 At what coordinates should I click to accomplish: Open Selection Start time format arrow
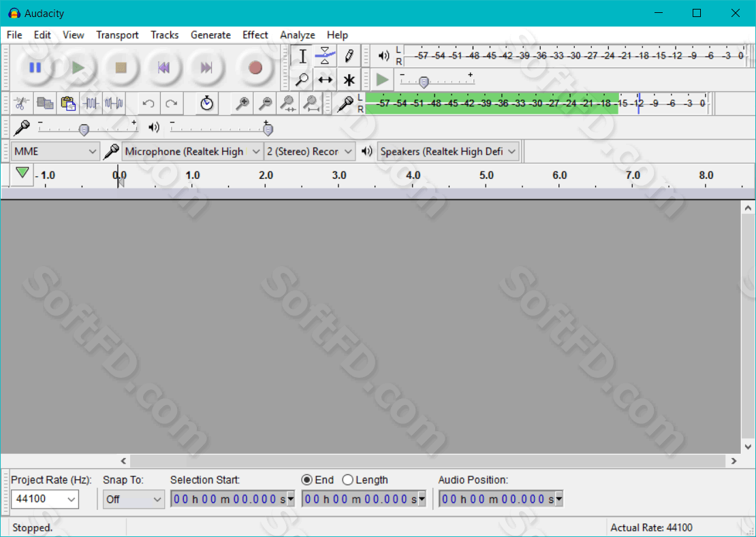pos(291,500)
